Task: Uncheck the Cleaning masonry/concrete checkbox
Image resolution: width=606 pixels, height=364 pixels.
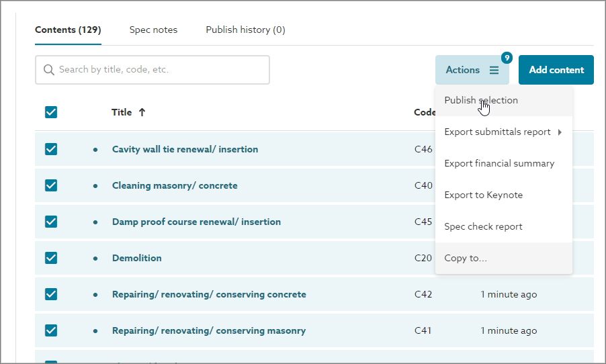Action: [x=51, y=185]
